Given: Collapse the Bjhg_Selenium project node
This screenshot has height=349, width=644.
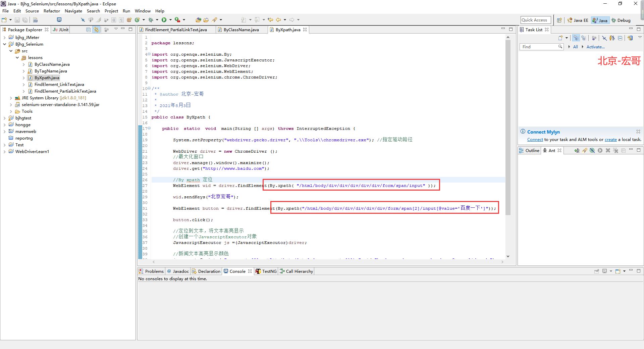Looking at the screenshot, I should point(4,44).
